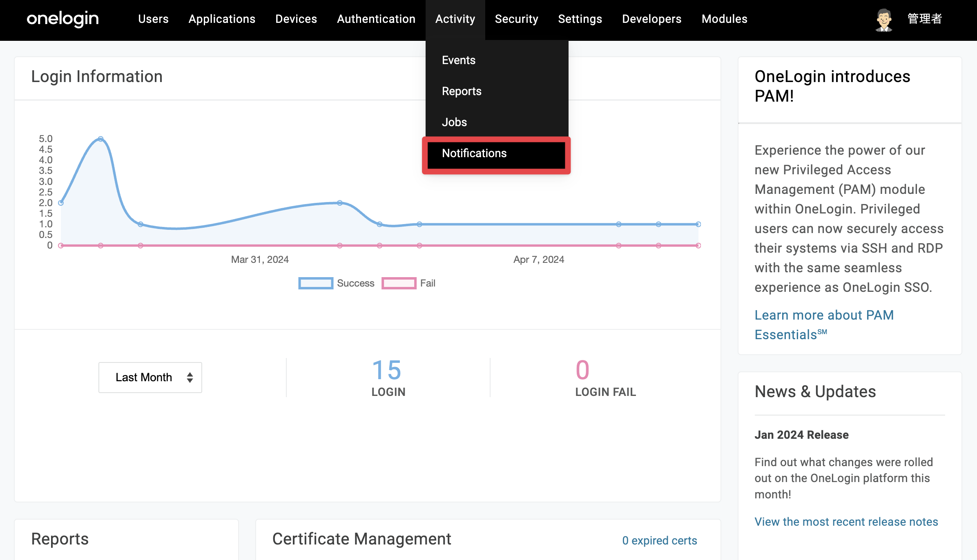Toggle the Fail series legend swatch
The width and height of the screenshot is (977, 560).
coord(399,283)
